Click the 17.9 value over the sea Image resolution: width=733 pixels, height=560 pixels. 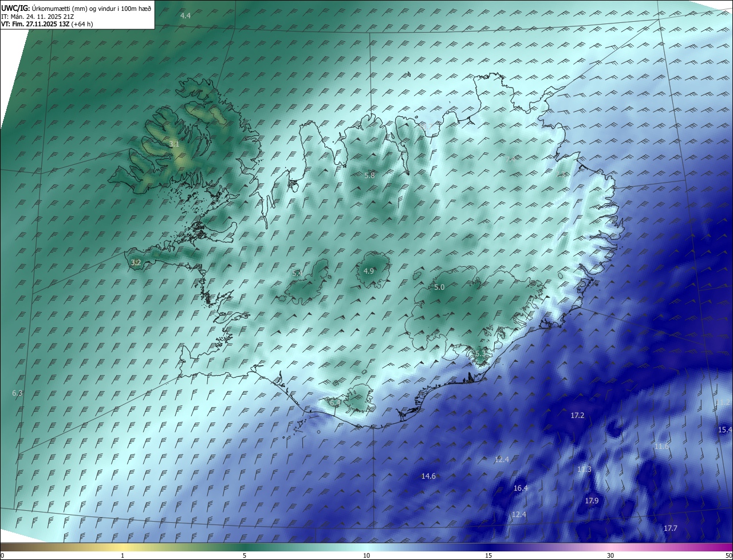[592, 501]
